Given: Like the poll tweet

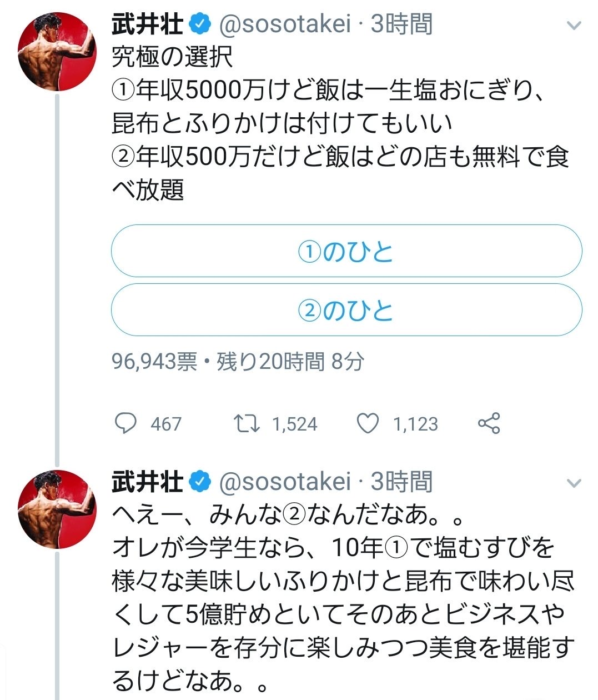Looking at the screenshot, I should (367, 423).
